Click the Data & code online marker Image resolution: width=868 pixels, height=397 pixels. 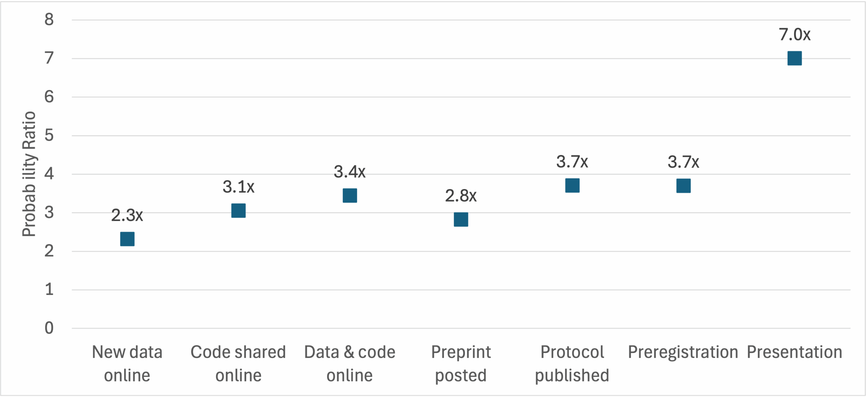pos(350,195)
